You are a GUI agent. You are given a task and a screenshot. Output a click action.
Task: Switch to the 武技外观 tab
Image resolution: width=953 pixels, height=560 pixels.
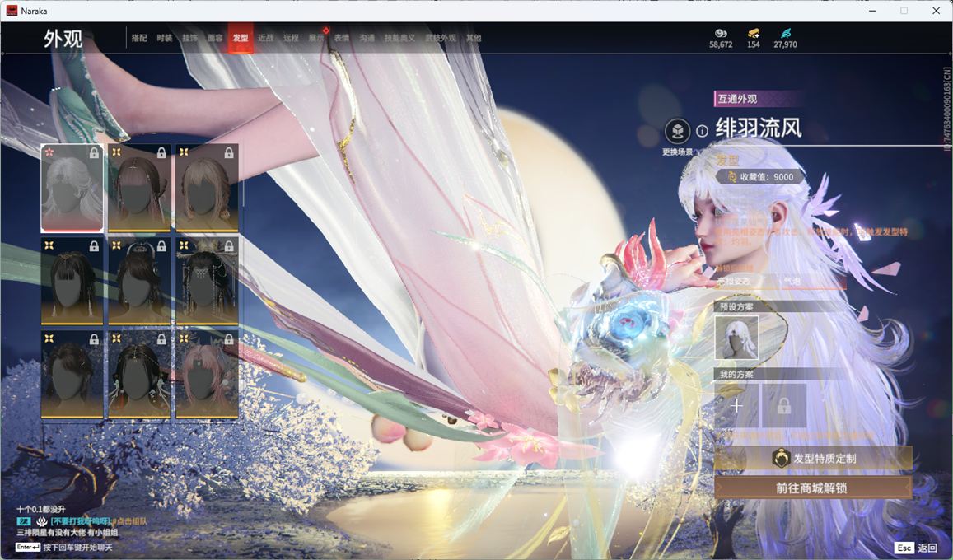(x=441, y=38)
